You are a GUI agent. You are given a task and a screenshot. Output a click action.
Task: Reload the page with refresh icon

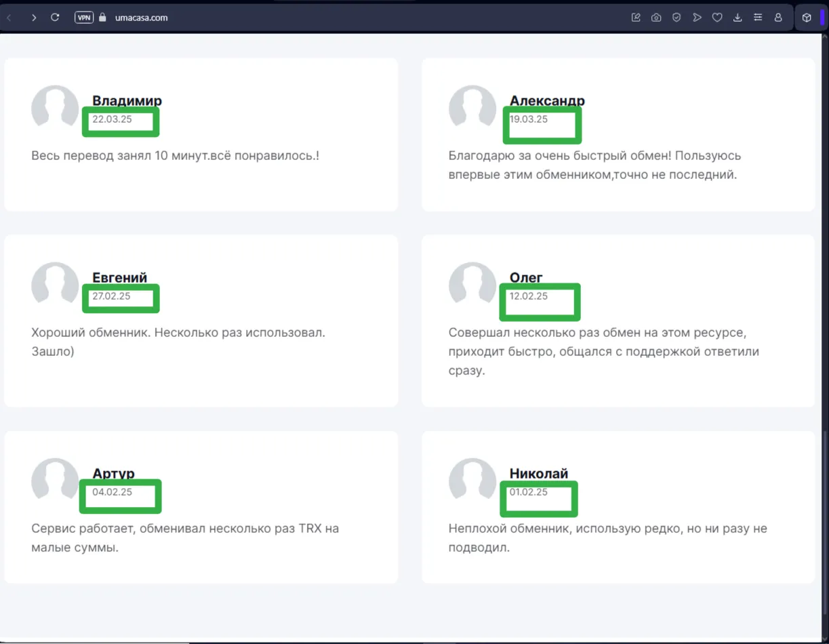[x=56, y=18]
